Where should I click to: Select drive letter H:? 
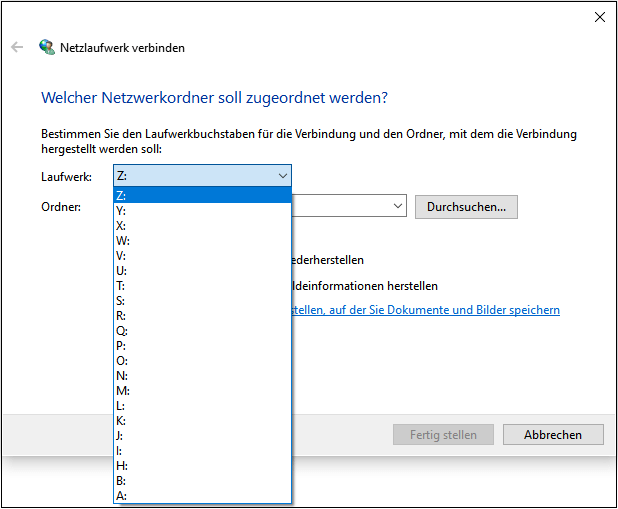pyautogui.click(x=203, y=465)
